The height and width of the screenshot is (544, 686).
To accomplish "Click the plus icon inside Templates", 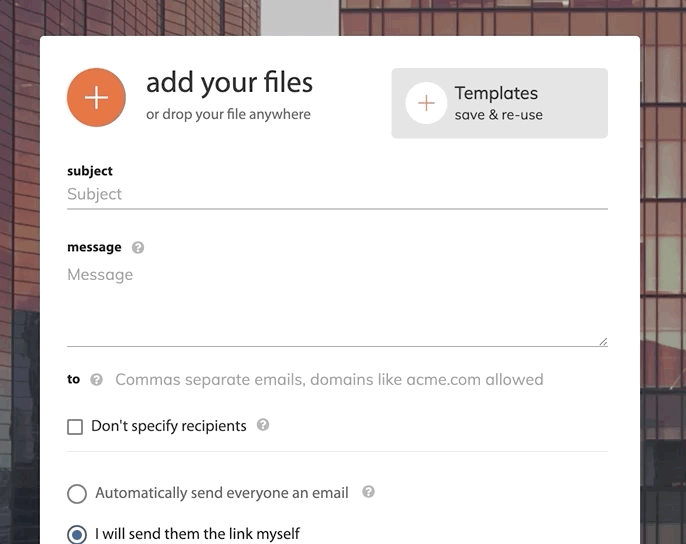I will tap(426, 103).
